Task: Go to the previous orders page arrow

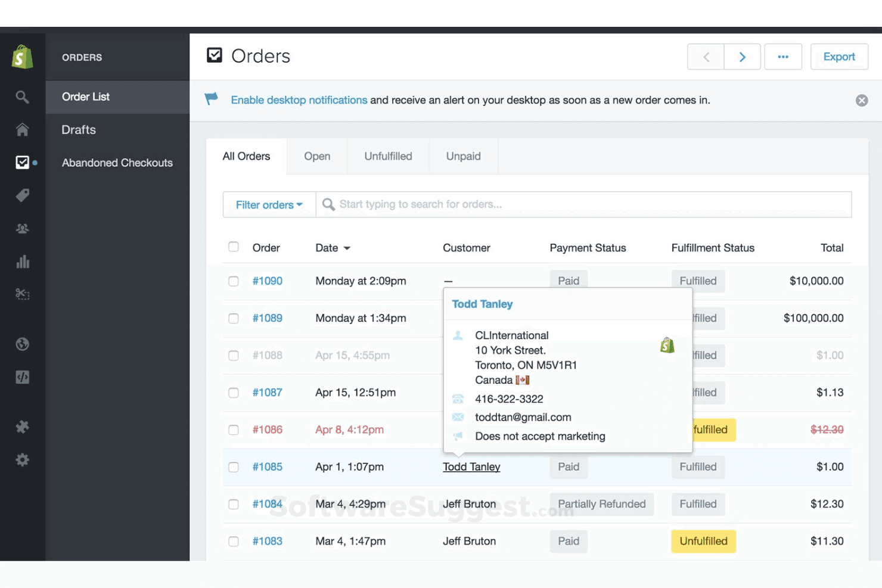Action: (x=706, y=57)
